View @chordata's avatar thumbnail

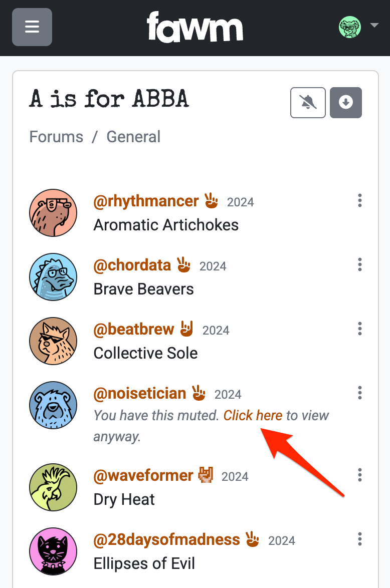tap(53, 276)
